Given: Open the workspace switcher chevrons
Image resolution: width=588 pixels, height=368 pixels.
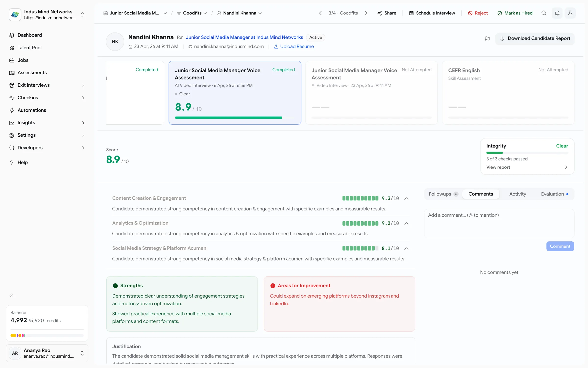Looking at the screenshot, I should click(x=83, y=15).
